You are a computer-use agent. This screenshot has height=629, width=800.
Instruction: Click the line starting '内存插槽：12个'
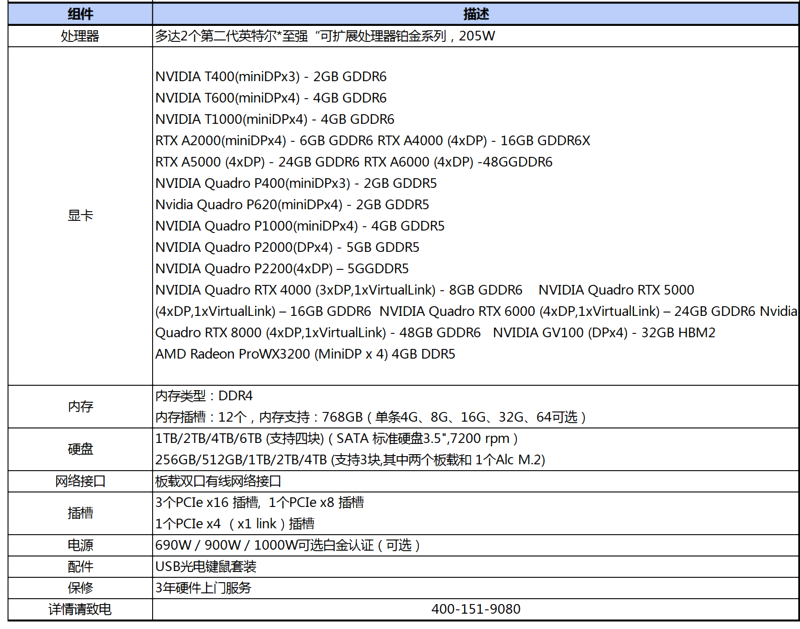coord(371,418)
